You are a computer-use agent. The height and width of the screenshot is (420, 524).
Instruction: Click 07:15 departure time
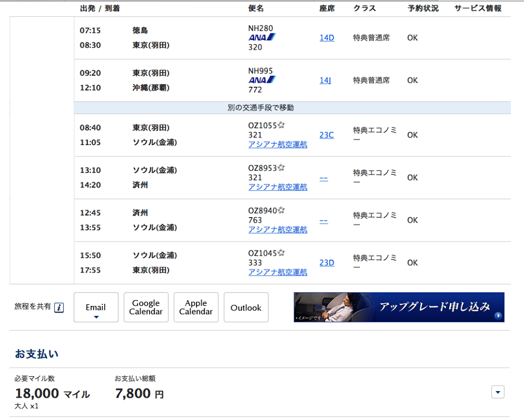pos(90,31)
